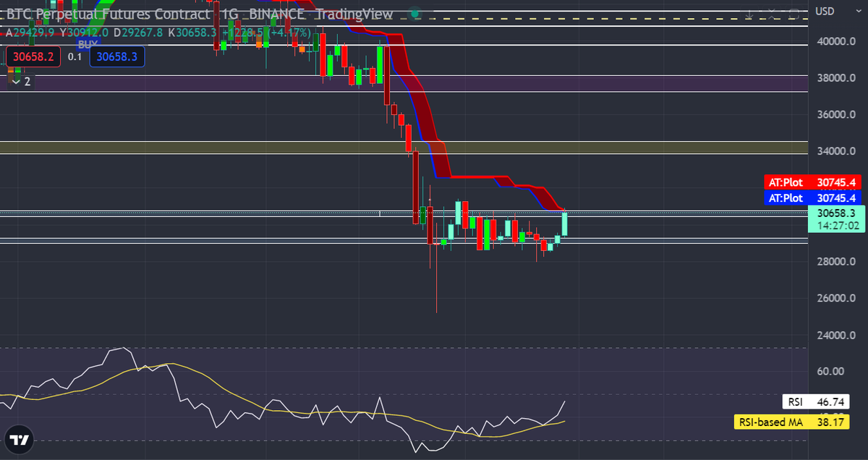Select the 0.1 order quantity field

click(x=75, y=56)
